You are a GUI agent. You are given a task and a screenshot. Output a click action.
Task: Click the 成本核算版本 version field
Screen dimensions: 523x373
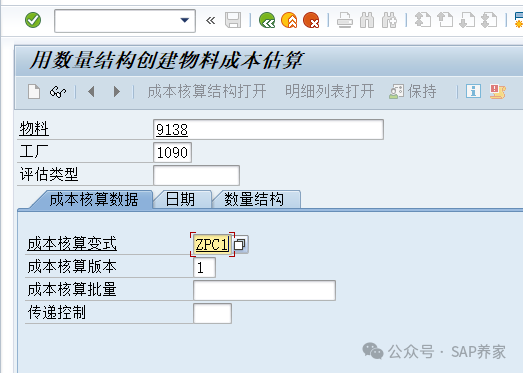point(204,268)
